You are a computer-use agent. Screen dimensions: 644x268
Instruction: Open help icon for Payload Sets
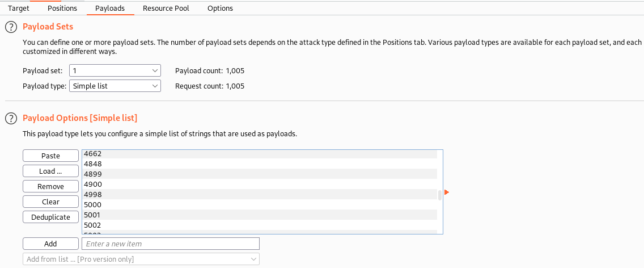10,27
